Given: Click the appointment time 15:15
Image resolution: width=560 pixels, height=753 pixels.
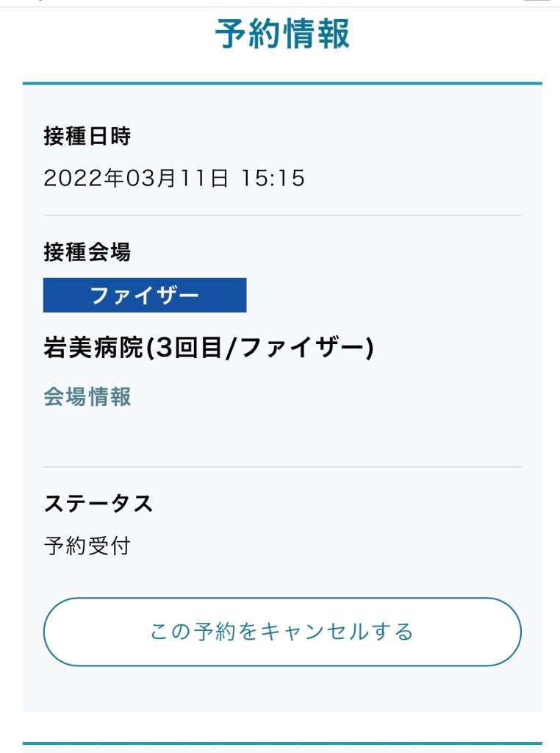Looking at the screenshot, I should click(273, 179).
